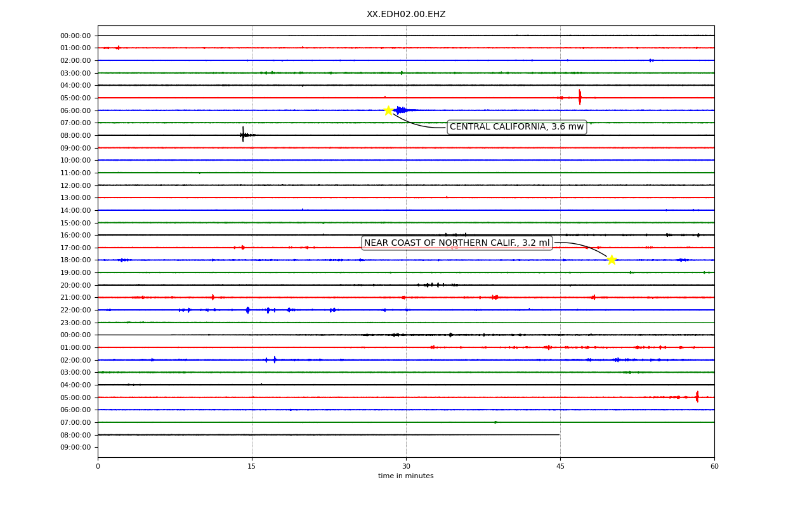Click the 'time in minutes' axis label
Screen dimensions: 812x508
(406, 476)
